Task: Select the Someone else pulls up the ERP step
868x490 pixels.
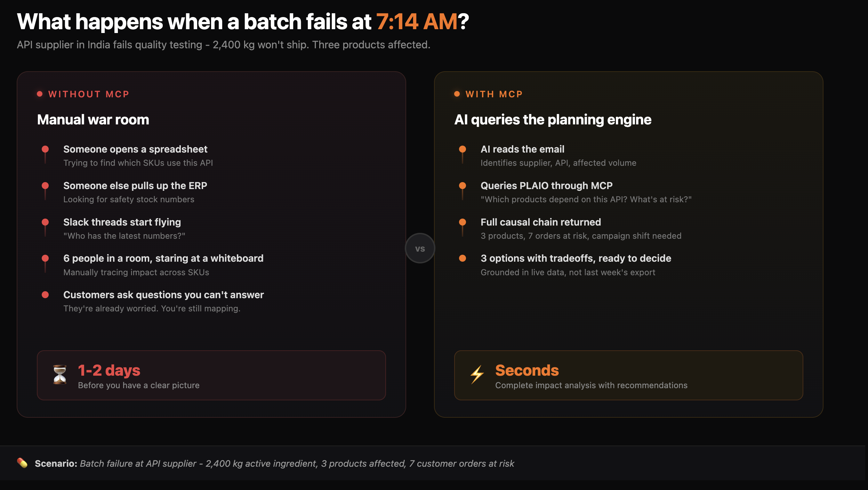Action: click(x=135, y=186)
